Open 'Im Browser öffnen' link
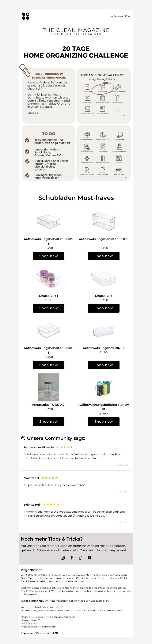Screen dimensions: 152x644 tap(120, 16)
